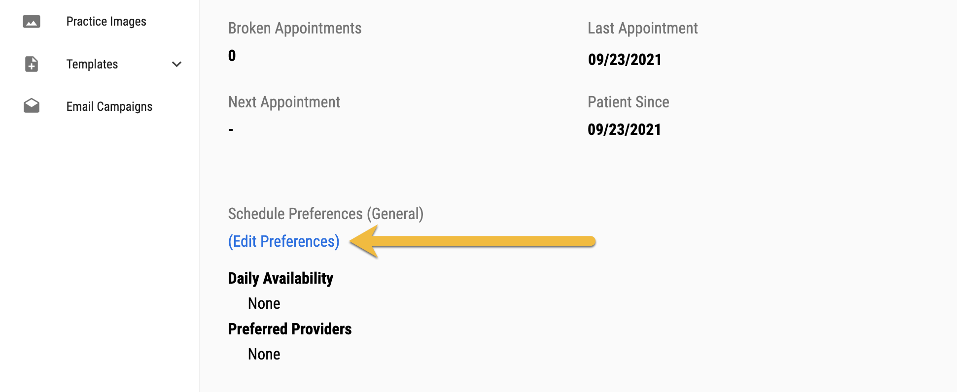Open the Edit Preferences link

click(283, 241)
